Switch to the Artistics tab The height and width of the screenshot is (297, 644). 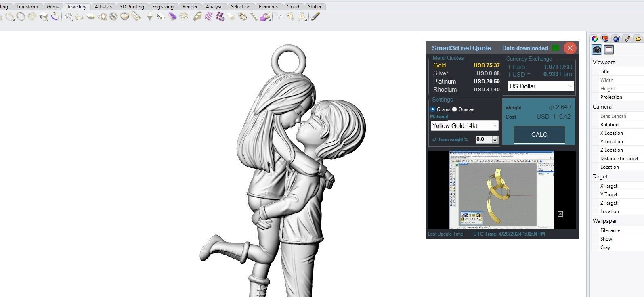(x=103, y=7)
